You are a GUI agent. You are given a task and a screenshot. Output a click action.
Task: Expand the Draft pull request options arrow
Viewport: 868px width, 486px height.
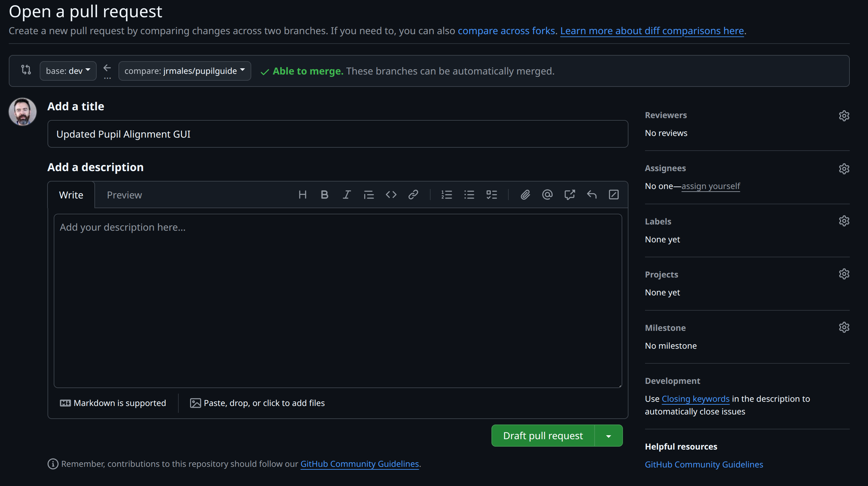pos(609,436)
